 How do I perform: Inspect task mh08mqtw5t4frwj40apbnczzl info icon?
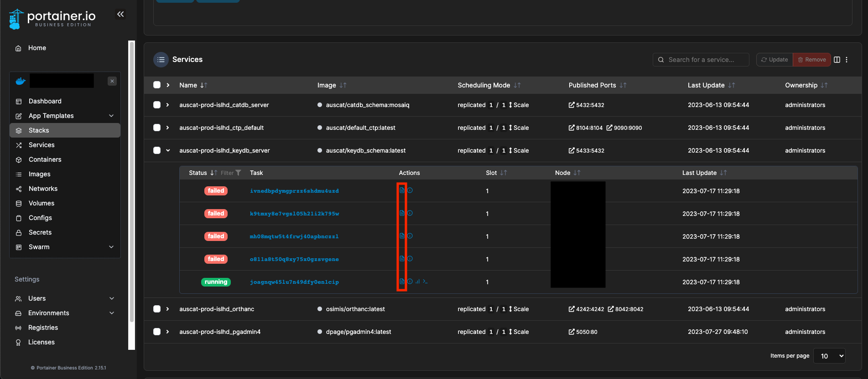(410, 236)
